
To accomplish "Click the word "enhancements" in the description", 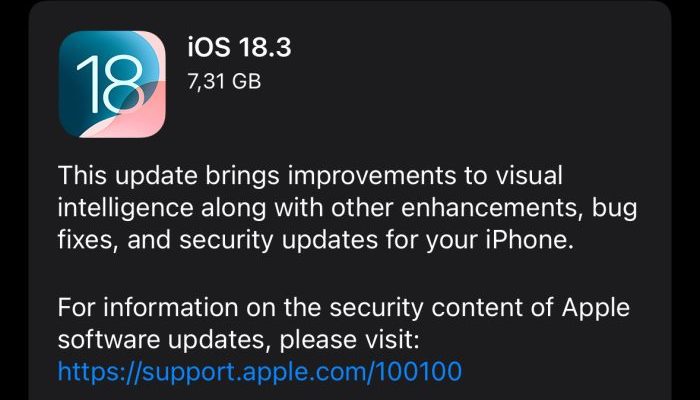I will [492, 208].
